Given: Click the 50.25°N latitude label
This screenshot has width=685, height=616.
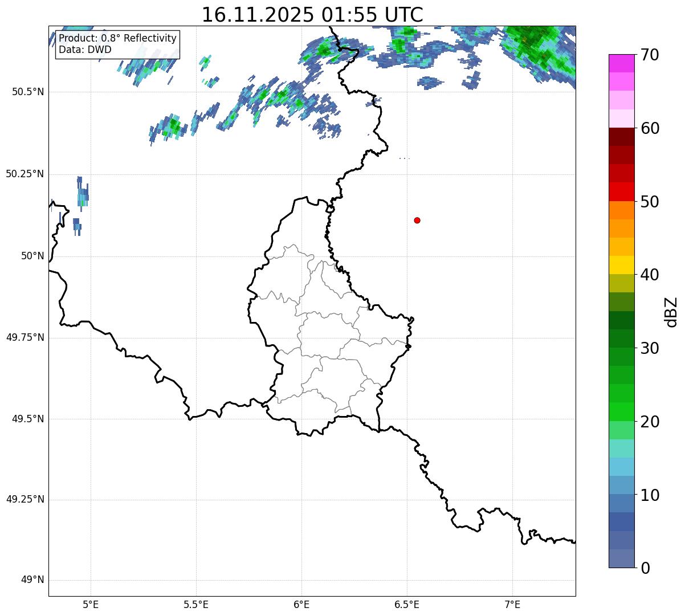Looking at the screenshot, I should [25, 174].
